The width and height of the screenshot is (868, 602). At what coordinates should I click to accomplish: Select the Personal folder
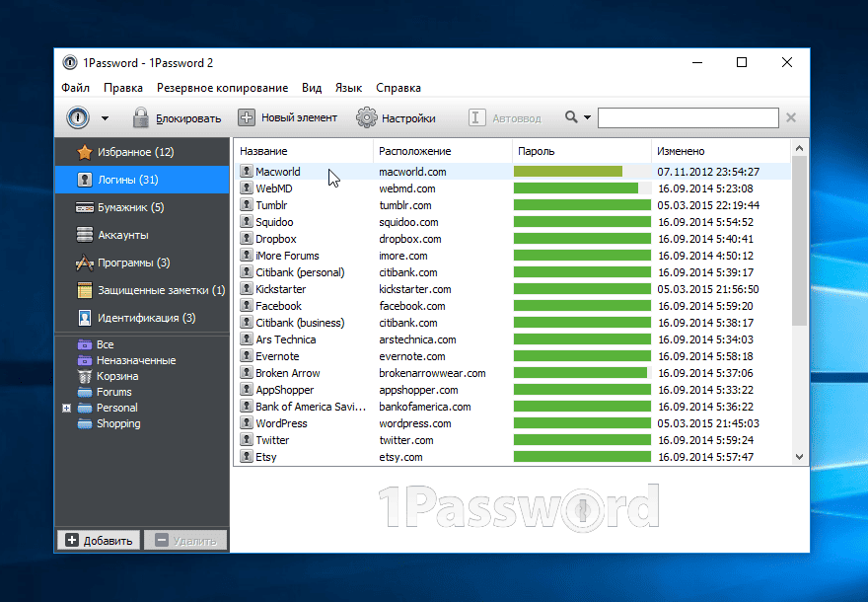108,408
